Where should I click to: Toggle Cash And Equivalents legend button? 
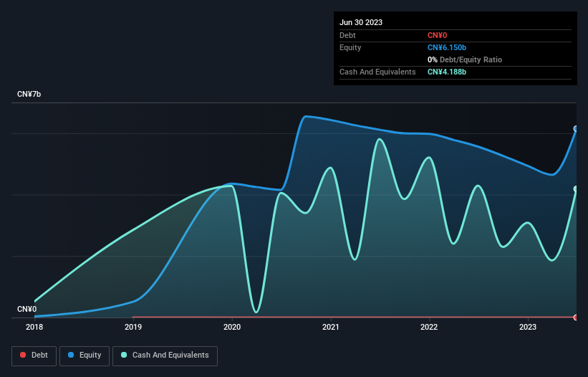click(x=165, y=355)
